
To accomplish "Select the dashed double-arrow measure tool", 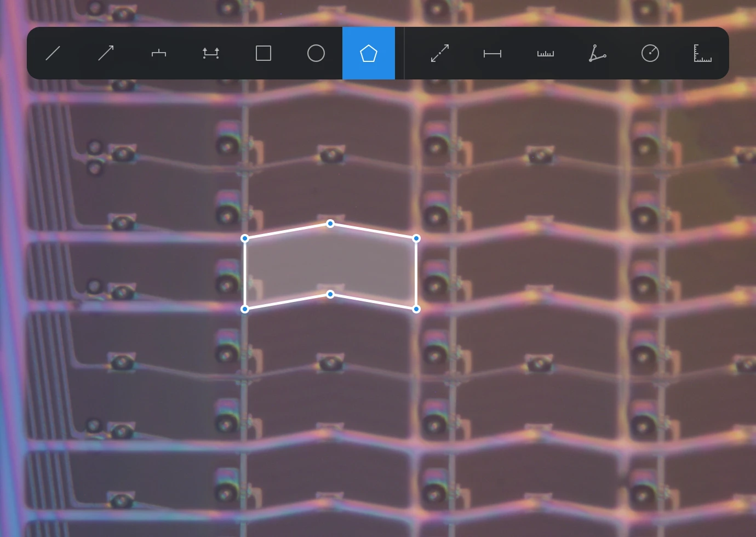I will 440,53.
